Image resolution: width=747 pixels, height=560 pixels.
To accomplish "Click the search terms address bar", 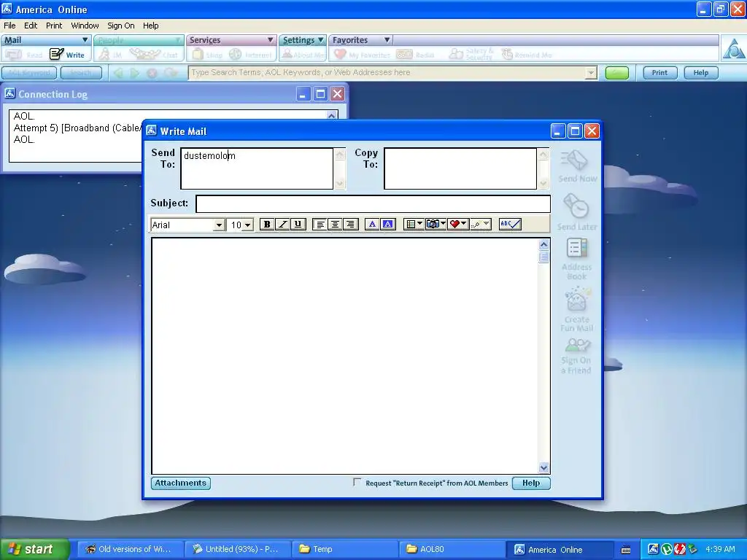I will click(387, 73).
